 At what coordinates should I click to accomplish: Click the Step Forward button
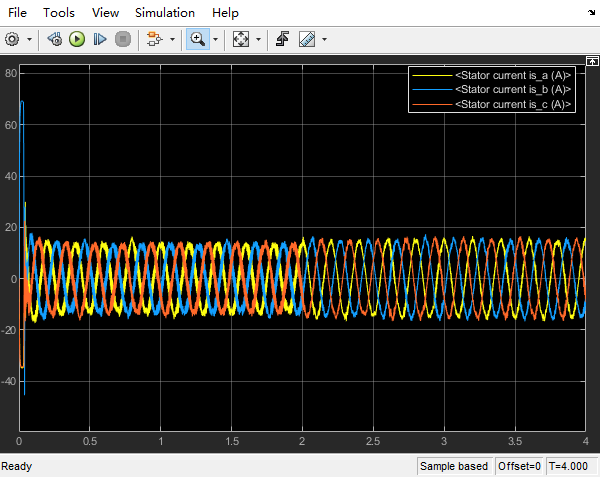(x=100, y=39)
